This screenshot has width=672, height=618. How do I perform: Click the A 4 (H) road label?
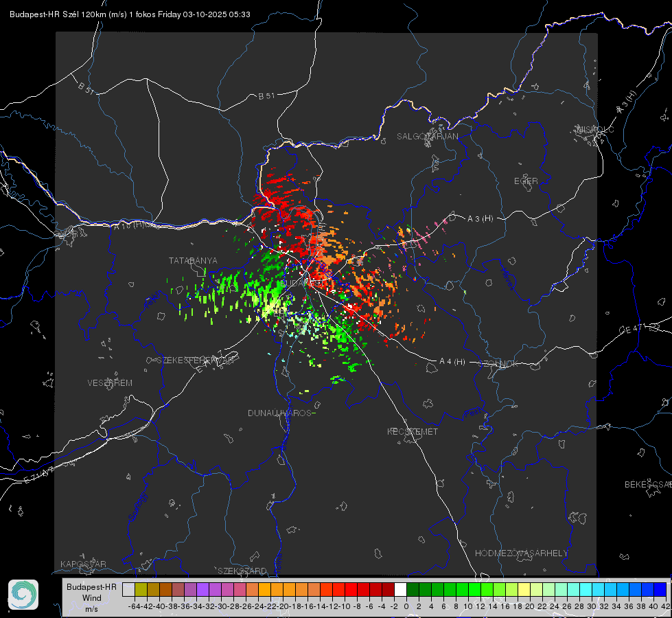tap(452, 362)
